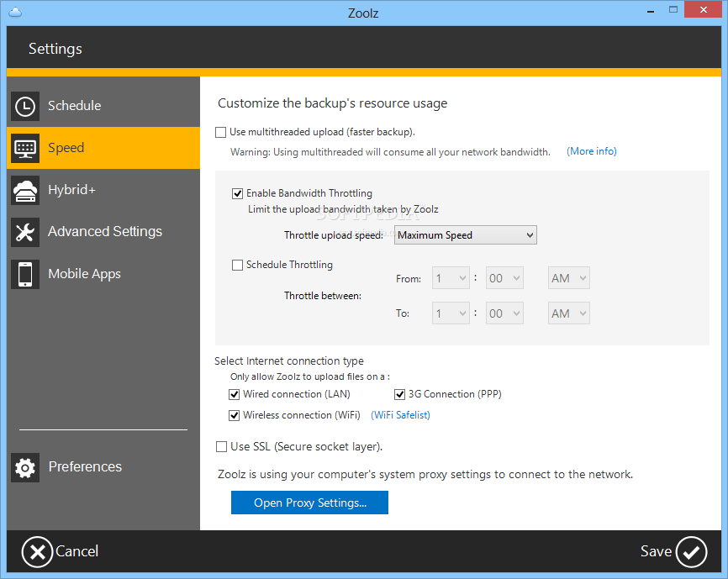
Task: Click the system proxy settings notice text
Action: 425,475
